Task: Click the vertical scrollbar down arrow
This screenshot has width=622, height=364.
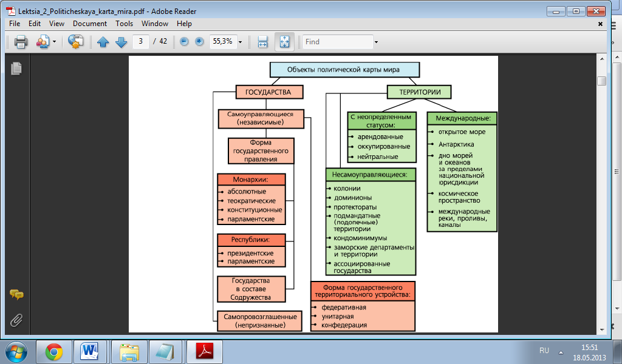Action: 602,329
